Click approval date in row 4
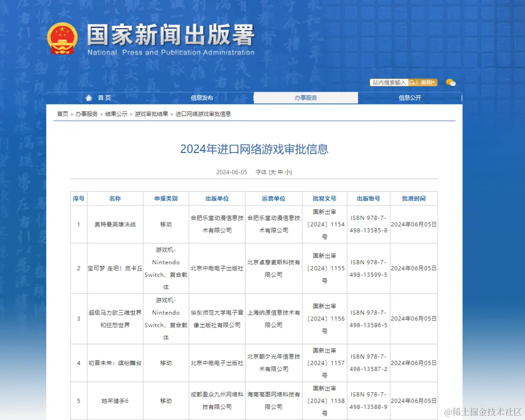 [x=414, y=363]
